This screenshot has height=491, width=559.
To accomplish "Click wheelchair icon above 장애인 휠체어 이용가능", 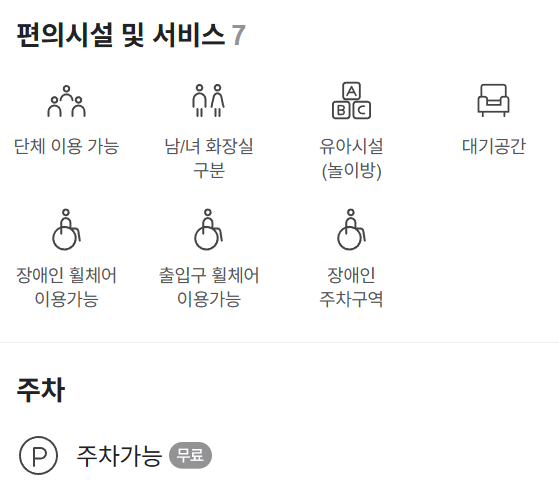I will coord(66,230).
